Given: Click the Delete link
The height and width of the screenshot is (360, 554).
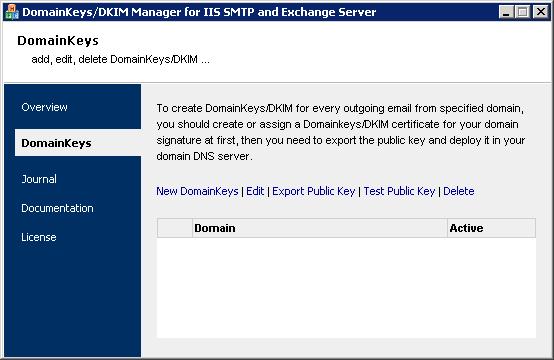Looking at the screenshot, I should 459,191.
